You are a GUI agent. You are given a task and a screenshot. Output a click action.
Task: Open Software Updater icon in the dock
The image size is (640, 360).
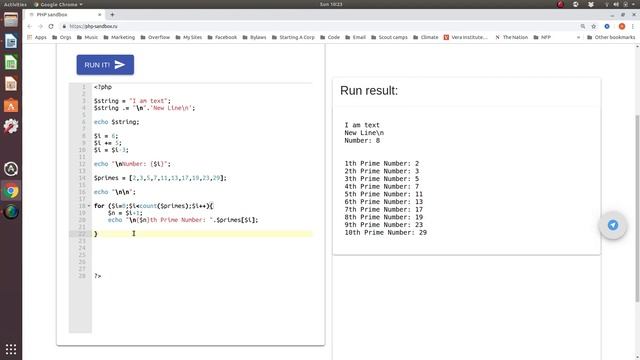11,169
